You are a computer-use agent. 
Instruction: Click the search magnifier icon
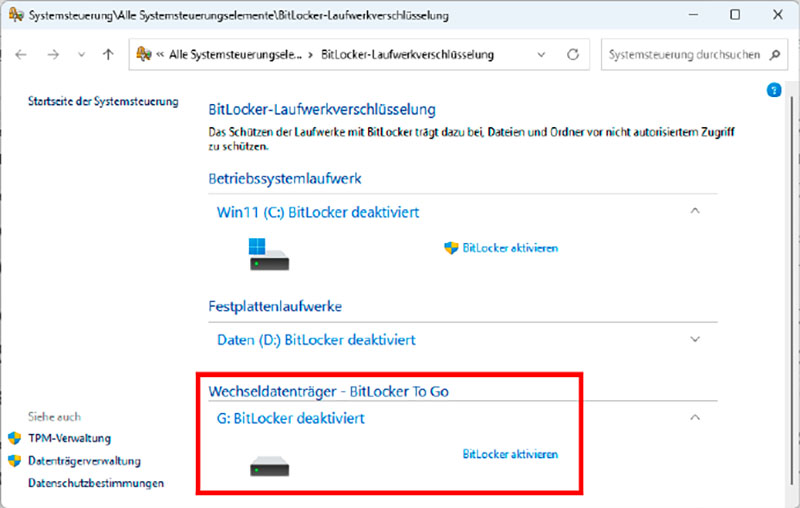775,55
